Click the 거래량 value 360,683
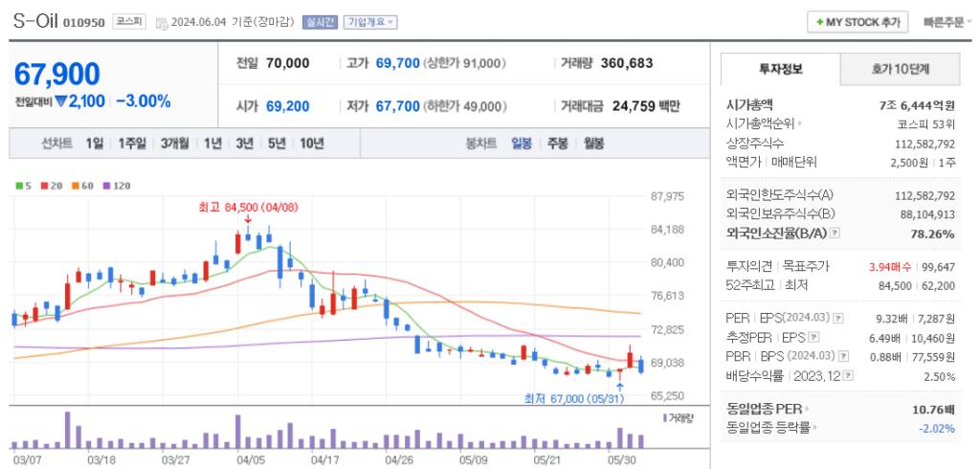Image resolution: width=980 pixels, height=469 pixels. click(627, 63)
